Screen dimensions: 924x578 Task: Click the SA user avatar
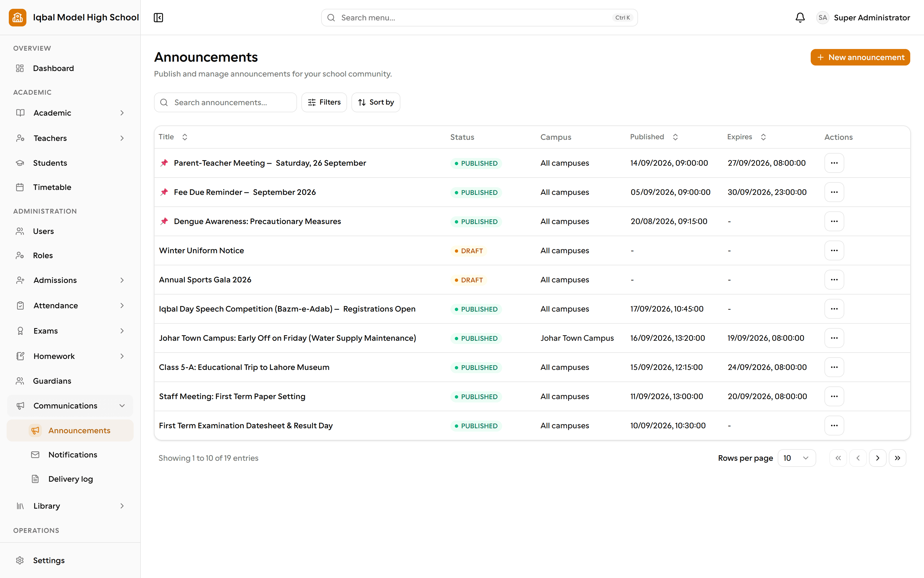pyautogui.click(x=823, y=18)
